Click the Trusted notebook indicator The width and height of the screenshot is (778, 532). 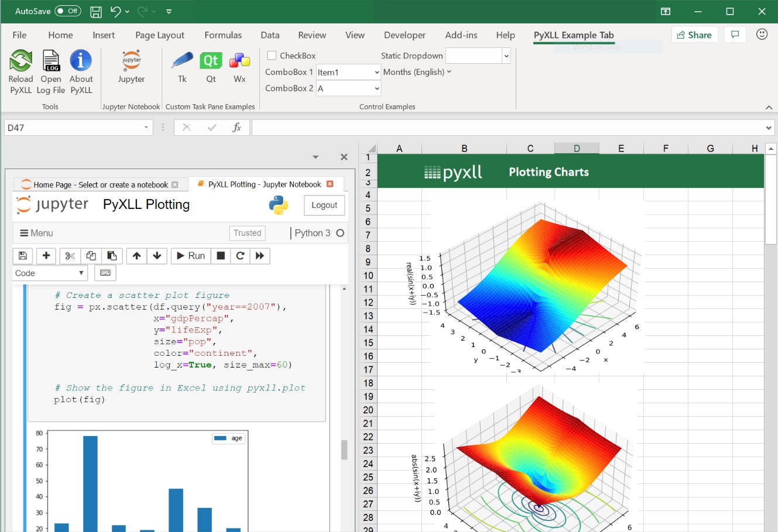(x=247, y=233)
